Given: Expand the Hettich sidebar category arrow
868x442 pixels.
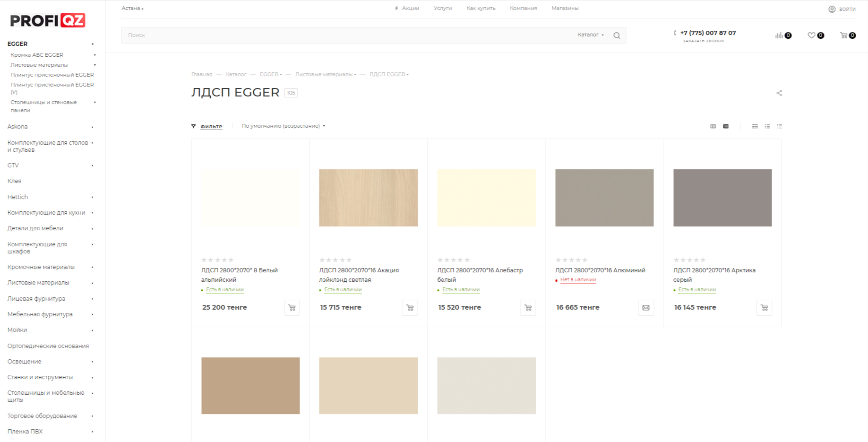Looking at the screenshot, I should (92, 197).
